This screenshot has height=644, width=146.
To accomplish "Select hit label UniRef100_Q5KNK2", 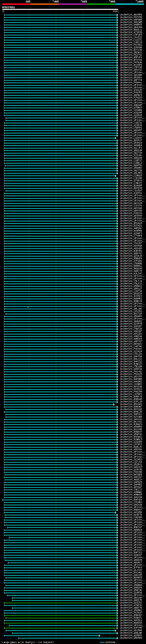I will point(131,610).
